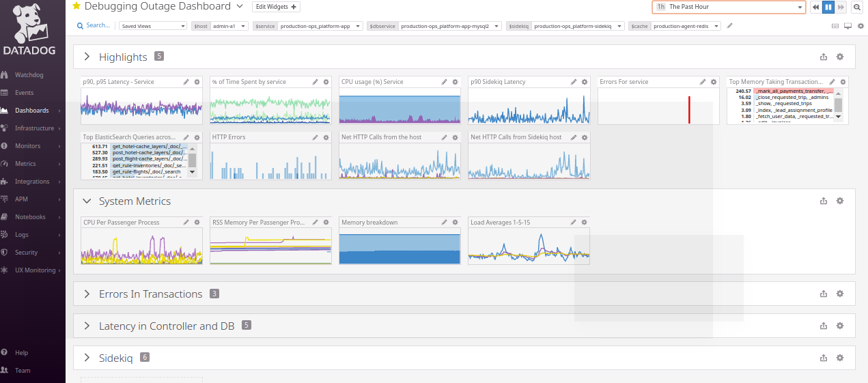Viewport: 868px width, 383px height.
Task: Expand Latency in Controller and DB group
Action: pos(87,326)
